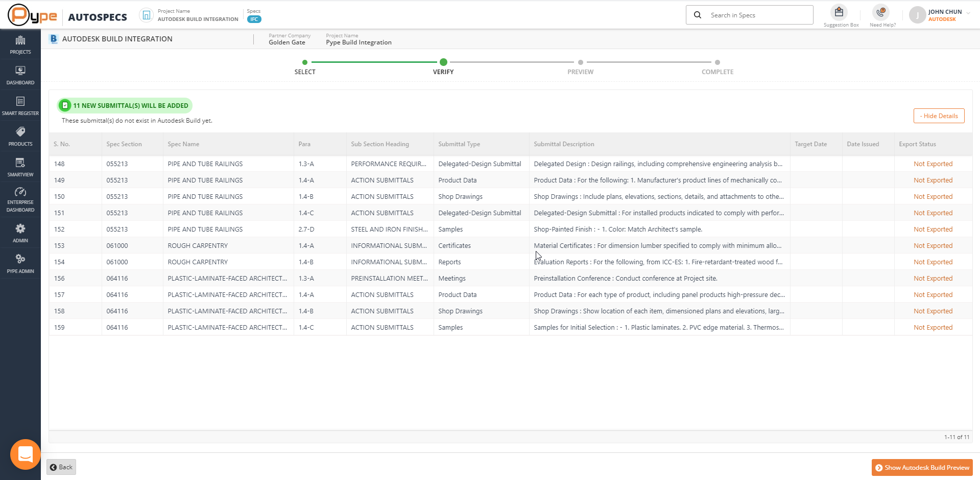Go to the Complete step marker
980x480 pixels.
(x=718, y=62)
